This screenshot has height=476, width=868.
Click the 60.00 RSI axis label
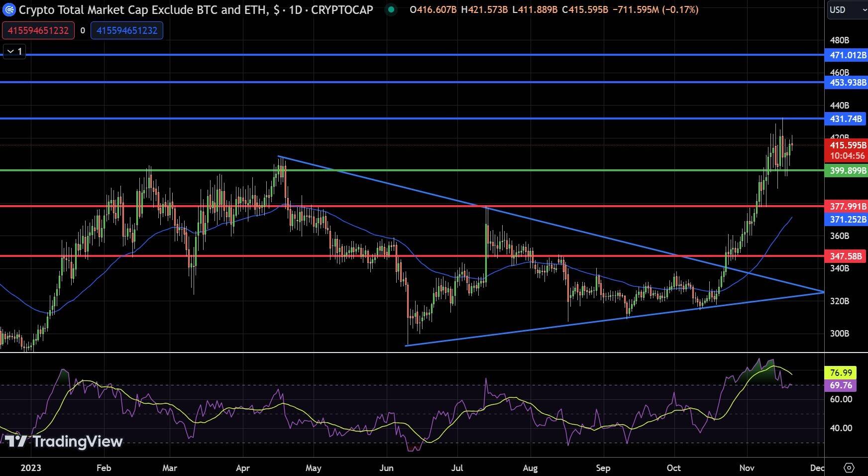[841, 399]
